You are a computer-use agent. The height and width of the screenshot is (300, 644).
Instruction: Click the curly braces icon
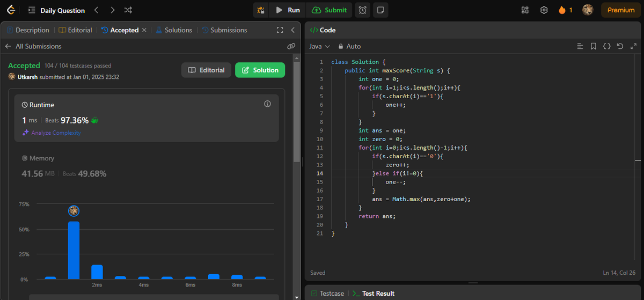click(x=606, y=47)
